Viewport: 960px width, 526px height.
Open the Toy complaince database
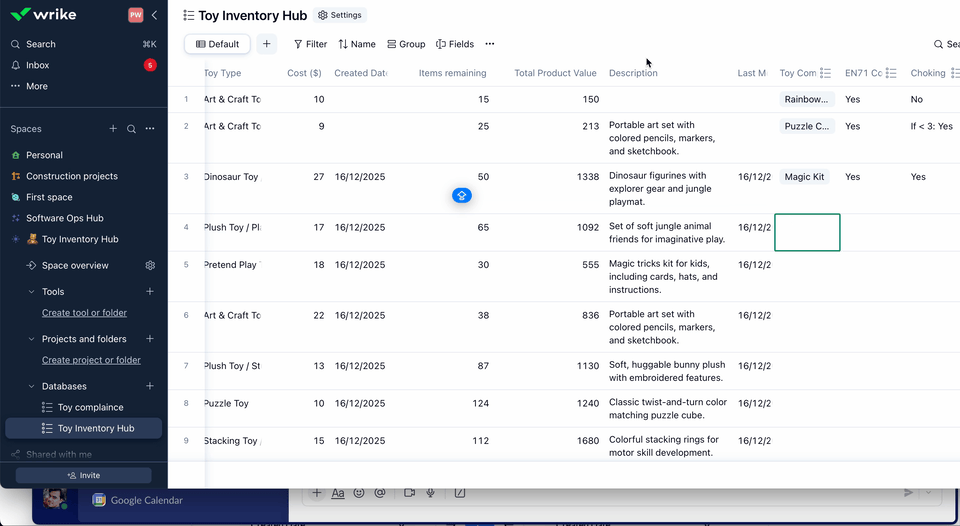coord(90,407)
